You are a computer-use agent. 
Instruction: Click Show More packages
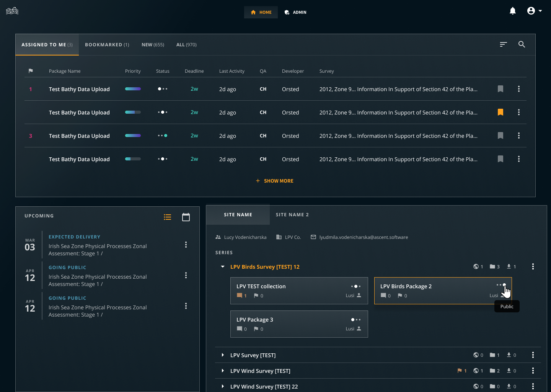[x=275, y=181]
